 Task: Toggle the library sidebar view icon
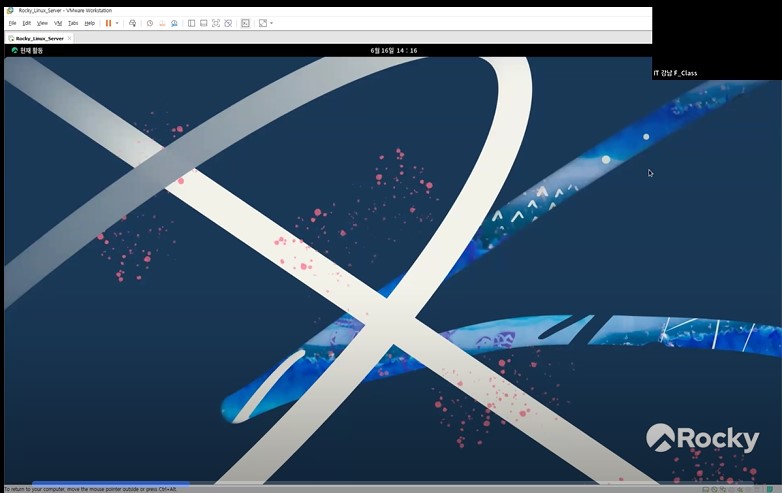(192, 23)
